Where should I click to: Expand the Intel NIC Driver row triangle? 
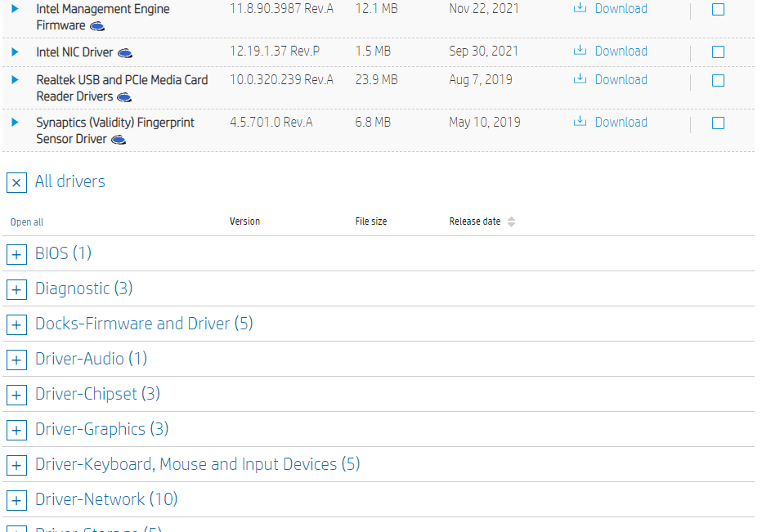point(15,51)
